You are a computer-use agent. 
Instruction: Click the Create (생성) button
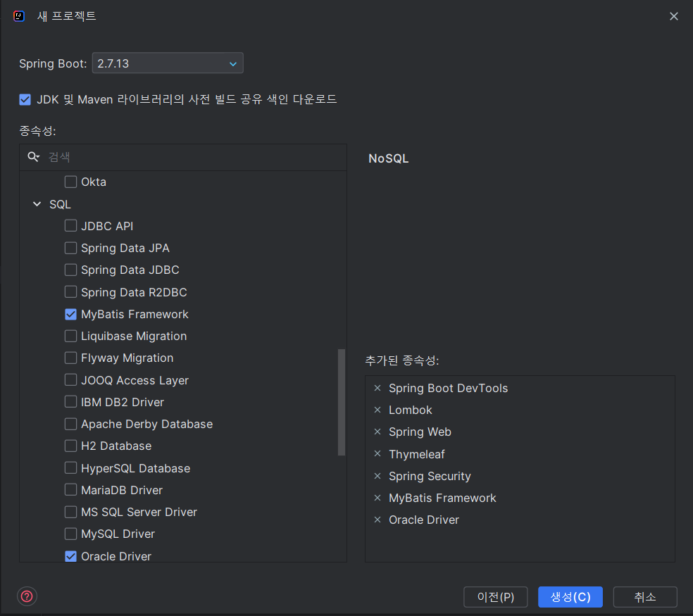point(570,597)
